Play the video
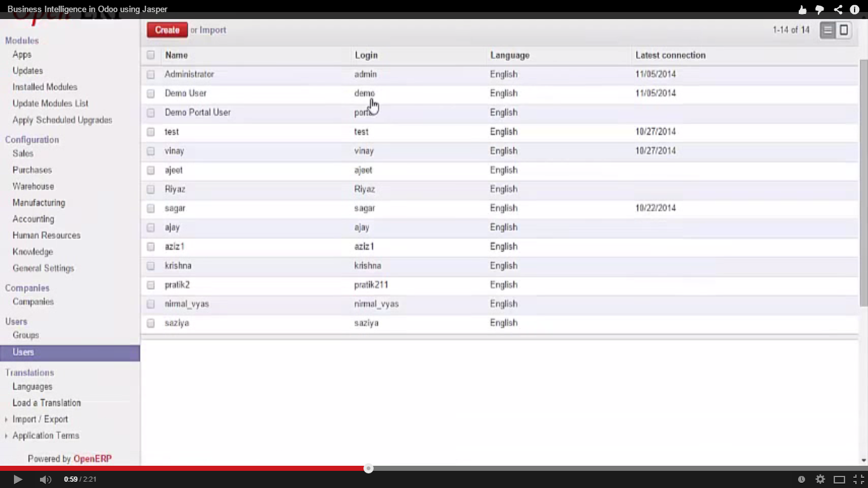The image size is (868, 488). click(18, 479)
